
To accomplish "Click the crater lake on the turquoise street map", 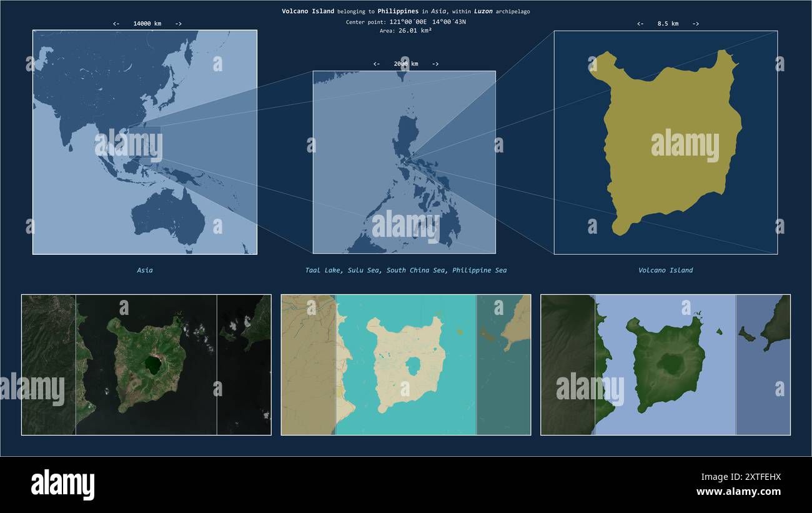I will tap(412, 366).
